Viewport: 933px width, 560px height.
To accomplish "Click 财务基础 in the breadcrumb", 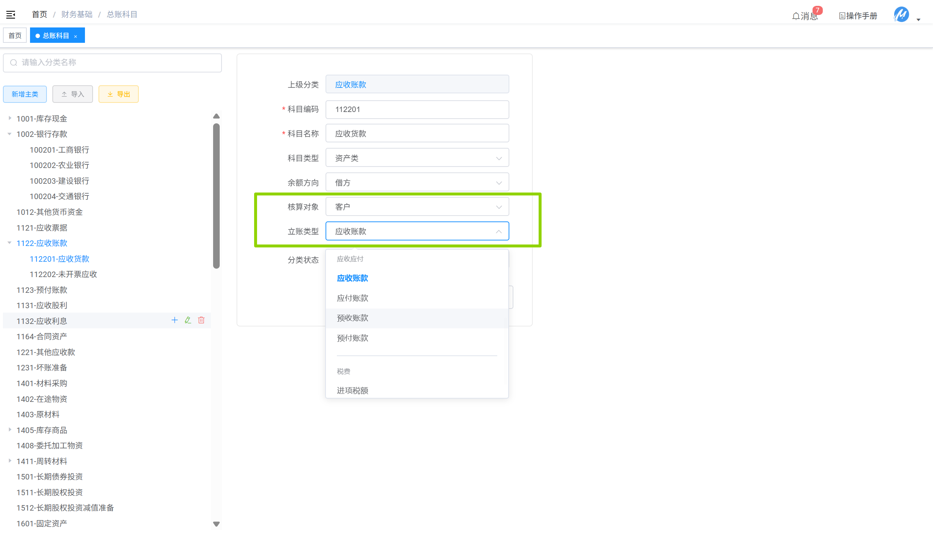I will click(77, 15).
